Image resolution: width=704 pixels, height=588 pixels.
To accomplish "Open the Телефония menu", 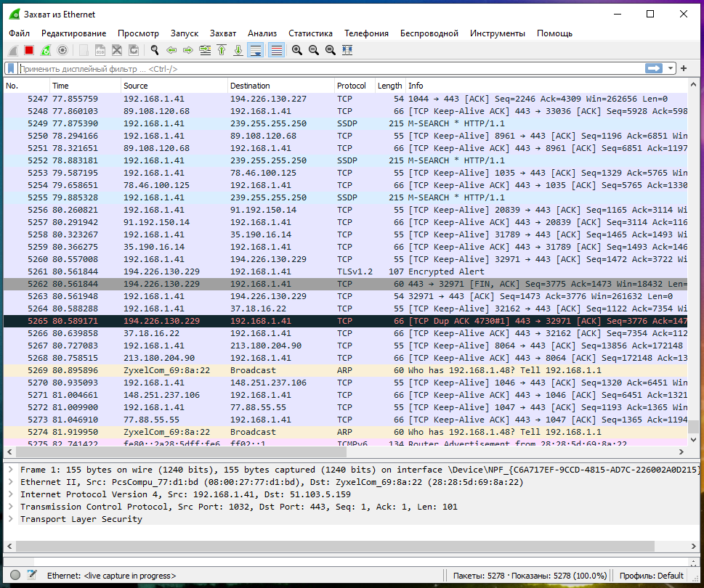I will point(366,33).
